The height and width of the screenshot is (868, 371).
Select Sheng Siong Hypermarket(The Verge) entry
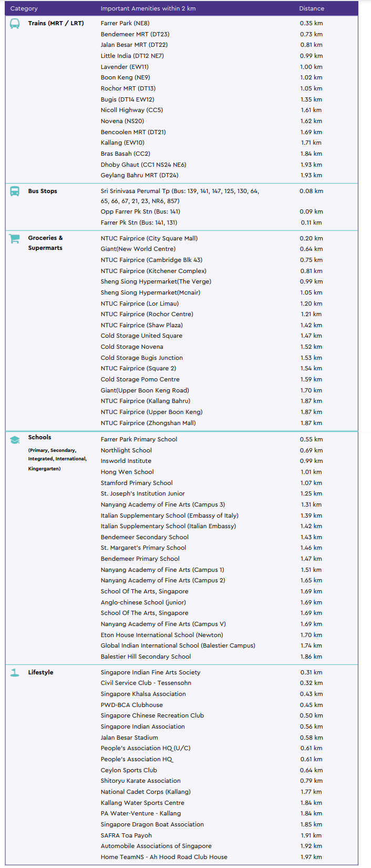(156, 281)
